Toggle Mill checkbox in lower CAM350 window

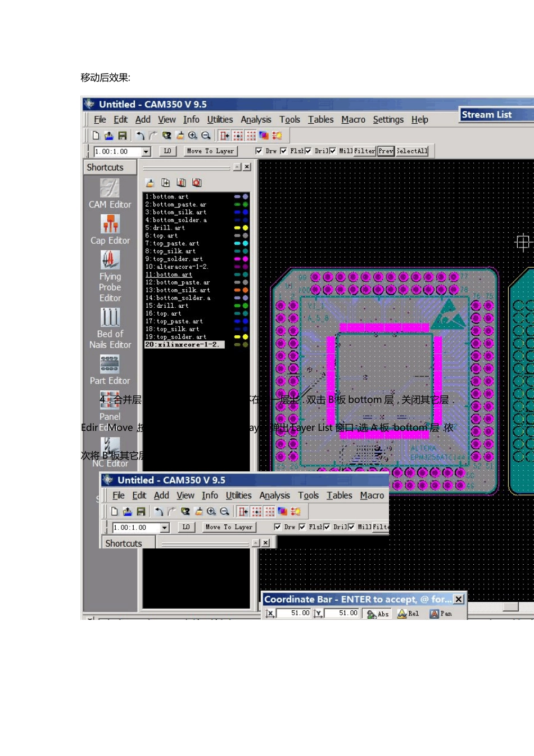351,527
